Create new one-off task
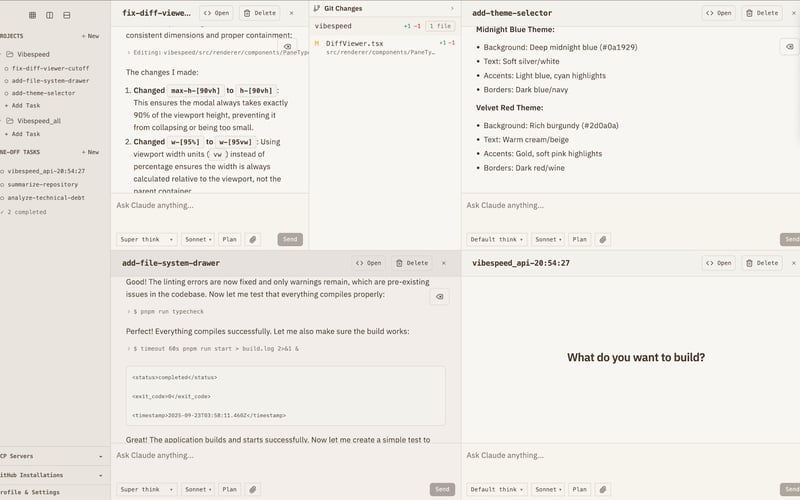The width and height of the screenshot is (800, 500). [90, 152]
